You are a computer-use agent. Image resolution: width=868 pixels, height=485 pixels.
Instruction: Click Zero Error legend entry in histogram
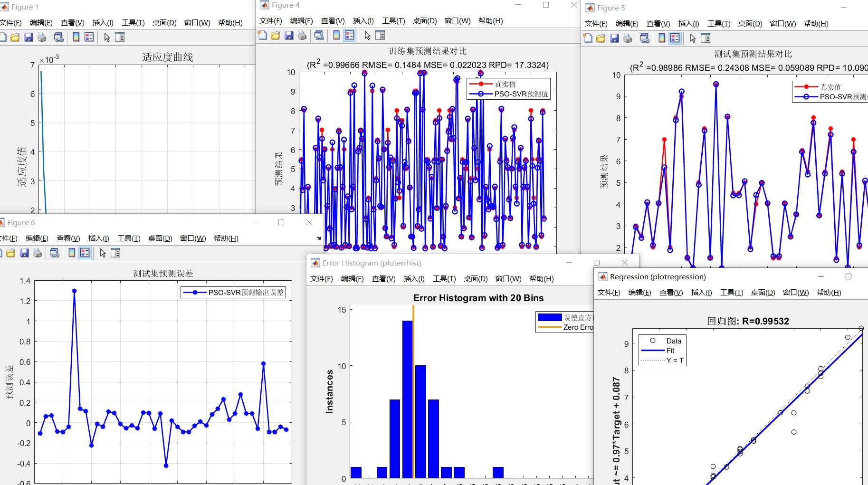click(x=578, y=327)
